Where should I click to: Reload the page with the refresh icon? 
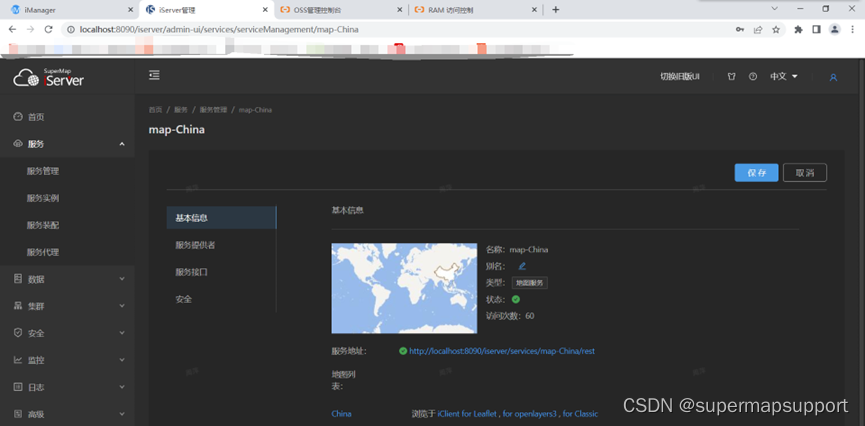48,30
